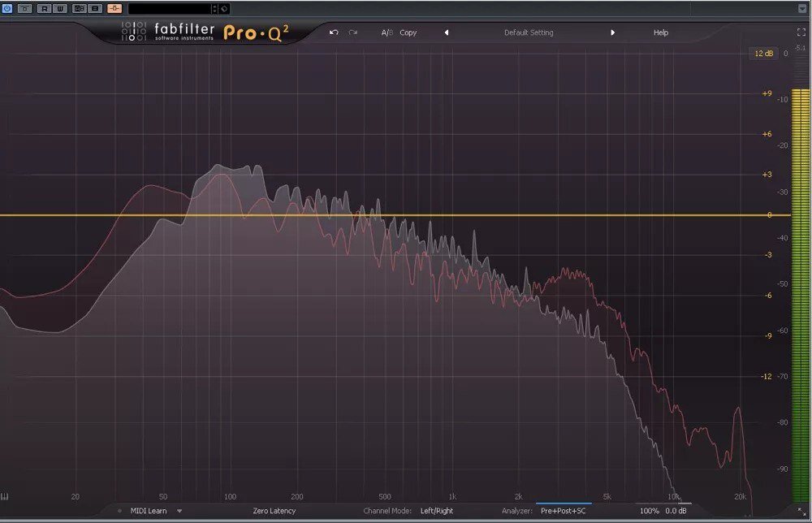This screenshot has width=812, height=523.
Task: Enable the R read automation button
Action: pyautogui.click(x=45, y=8)
